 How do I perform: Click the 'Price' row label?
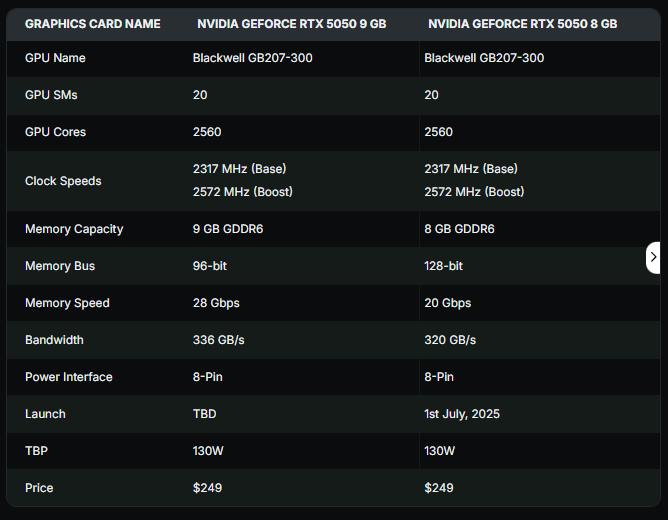click(39, 488)
